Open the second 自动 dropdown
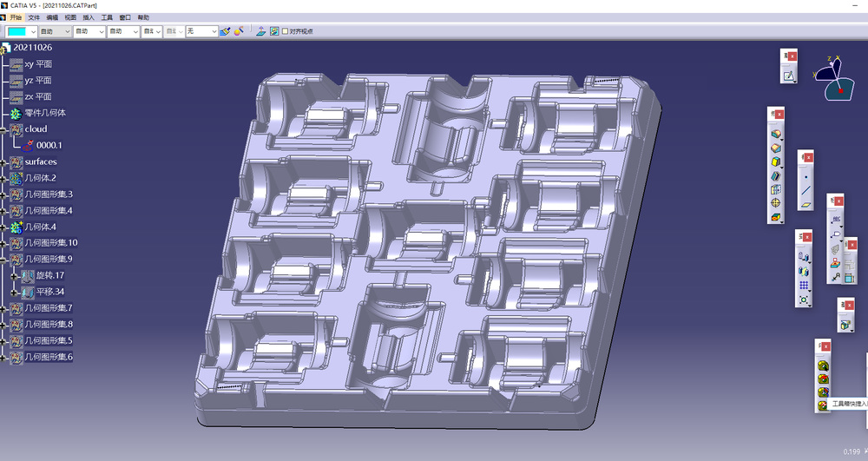The image size is (868, 461). point(89,31)
